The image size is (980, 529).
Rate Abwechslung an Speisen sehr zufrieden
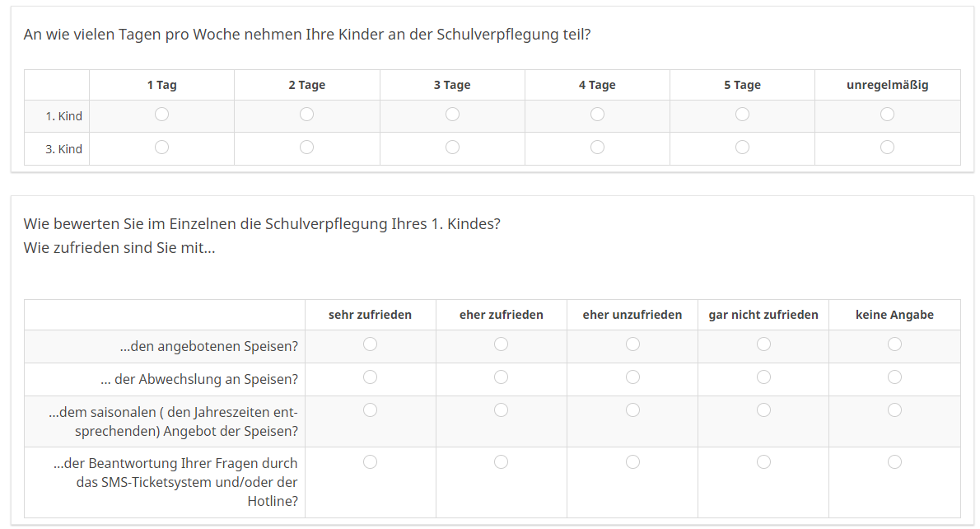pyautogui.click(x=371, y=377)
